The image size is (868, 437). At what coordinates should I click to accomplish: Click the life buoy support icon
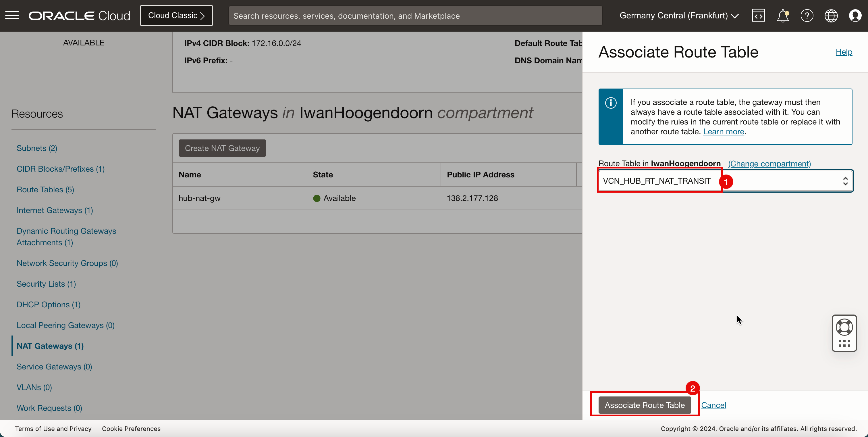click(x=844, y=327)
